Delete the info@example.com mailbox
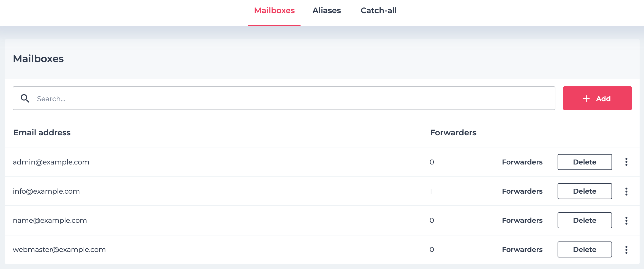 pyautogui.click(x=585, y=191)
